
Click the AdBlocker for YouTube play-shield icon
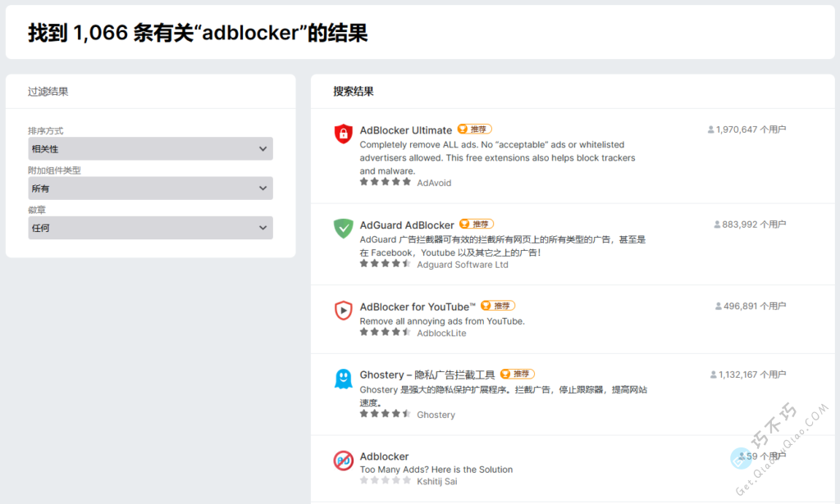tap(343, 311)
